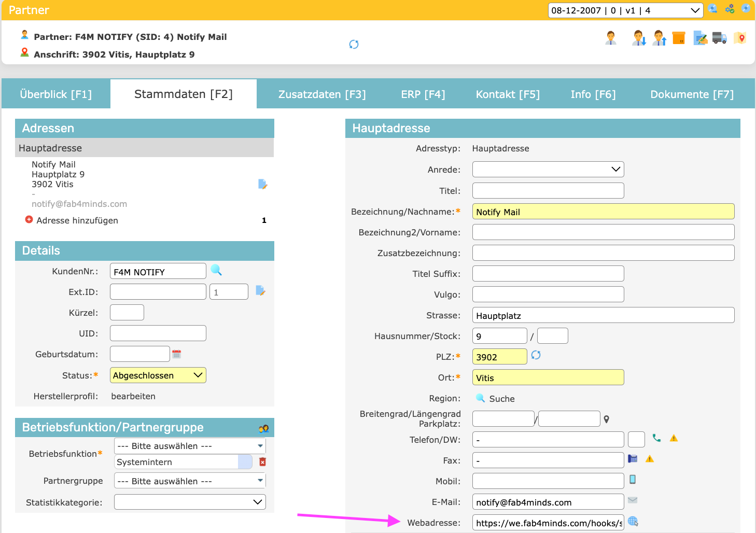Image resolution: width=756 pixels, height=533 pixels.
Task: Click the magnifier icon beside KundenNr.
Action: click(216, 270)
